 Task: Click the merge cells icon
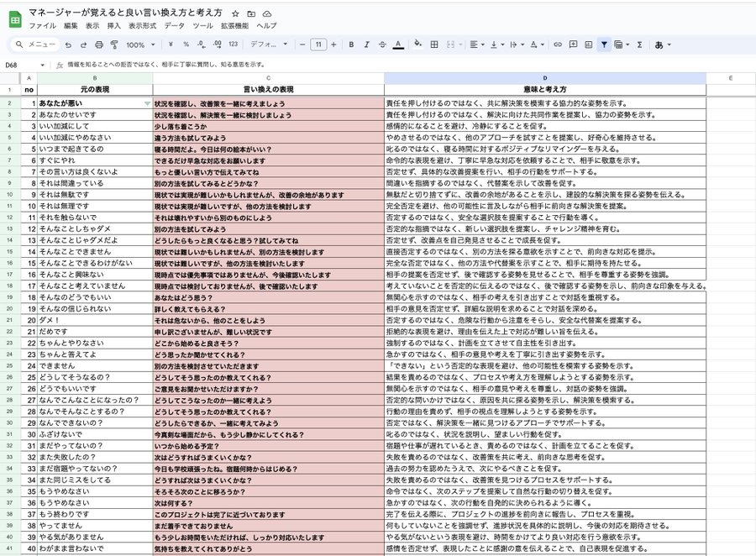451,45
